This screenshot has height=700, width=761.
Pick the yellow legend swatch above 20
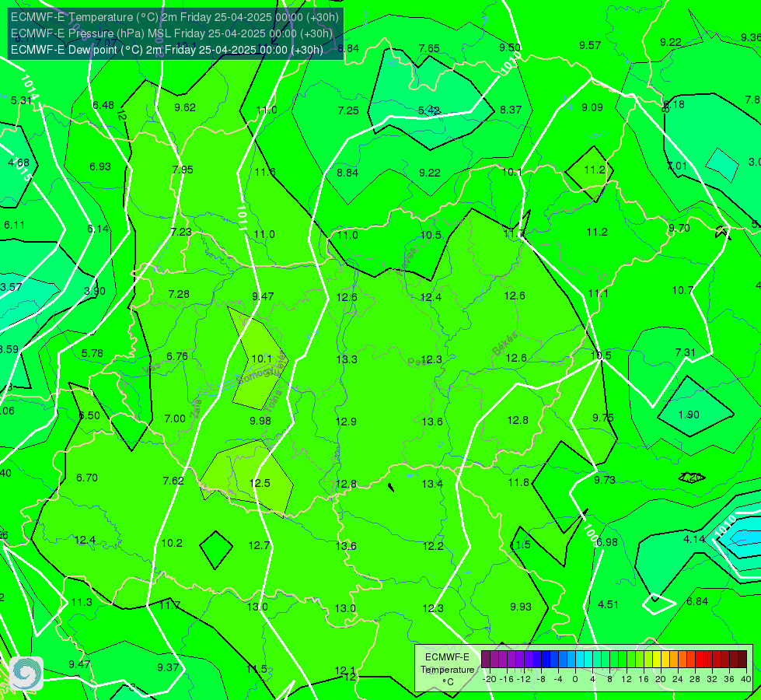tap(657, 660)
